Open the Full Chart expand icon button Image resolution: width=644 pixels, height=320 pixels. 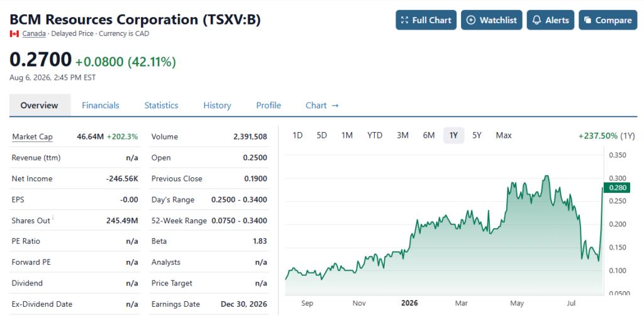426,20
